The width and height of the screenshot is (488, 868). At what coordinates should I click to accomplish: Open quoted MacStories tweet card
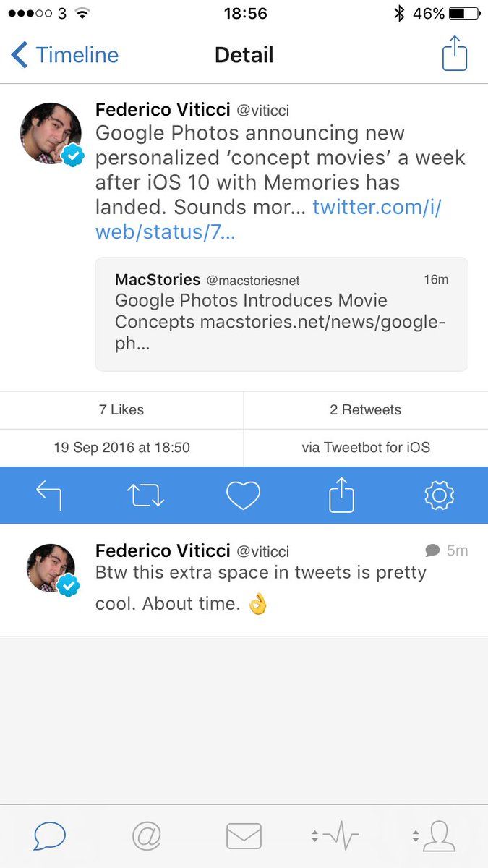281,314
